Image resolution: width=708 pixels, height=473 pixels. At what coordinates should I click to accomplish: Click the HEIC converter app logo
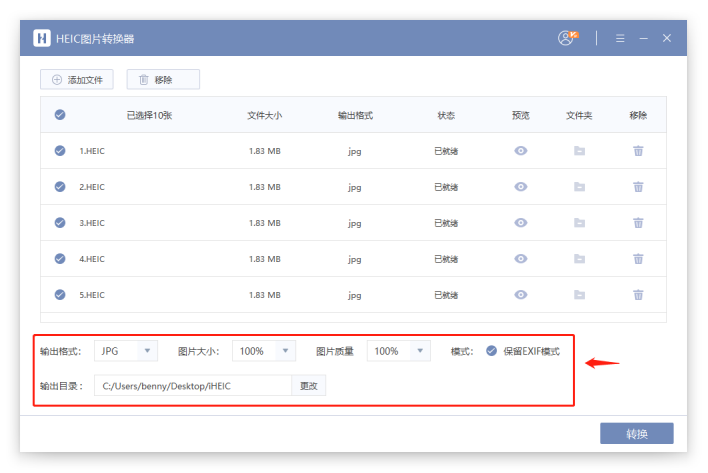point(42,38)
